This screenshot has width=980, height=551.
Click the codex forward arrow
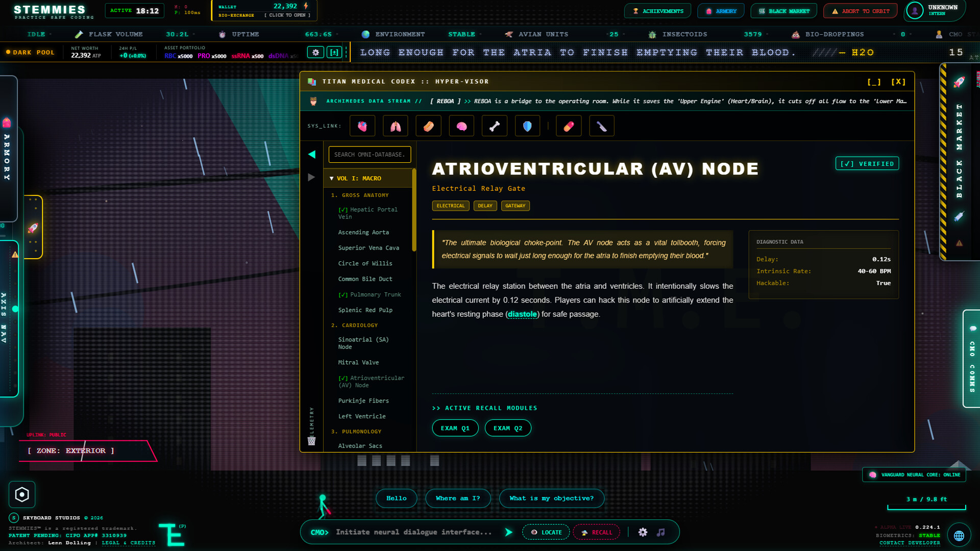point(311,177)
